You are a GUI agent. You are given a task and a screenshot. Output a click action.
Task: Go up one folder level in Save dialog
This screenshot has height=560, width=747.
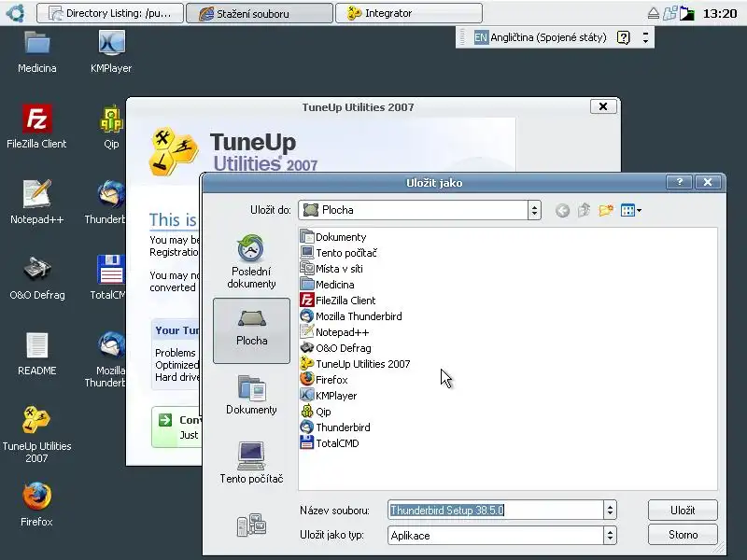pyautogui.click(x=585, y=210)
